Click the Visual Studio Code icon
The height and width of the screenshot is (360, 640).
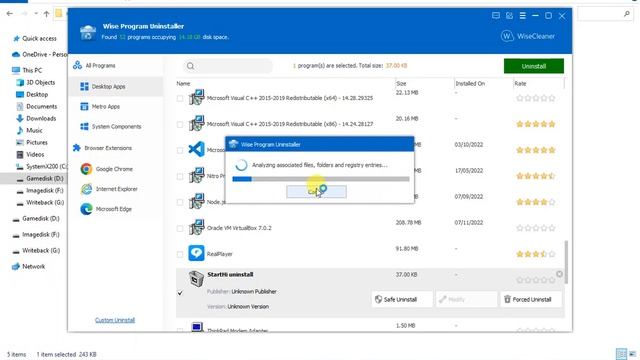click(x=196, y=149)
